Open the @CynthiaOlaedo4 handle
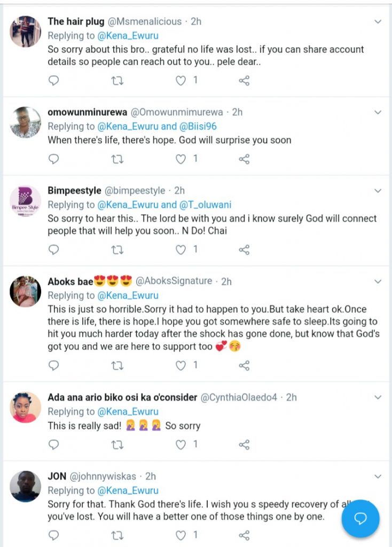 click(239, 397)
